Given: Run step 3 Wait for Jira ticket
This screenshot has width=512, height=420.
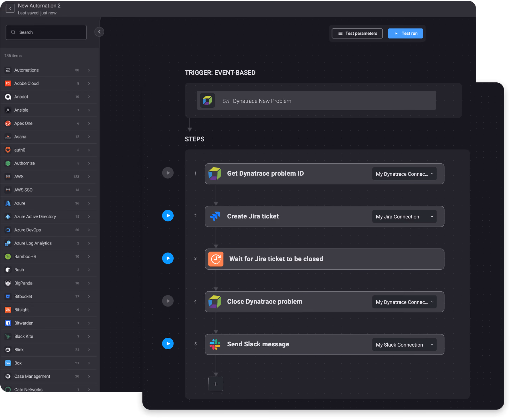Looking at the screenshot, I should [x=168, y=258].
